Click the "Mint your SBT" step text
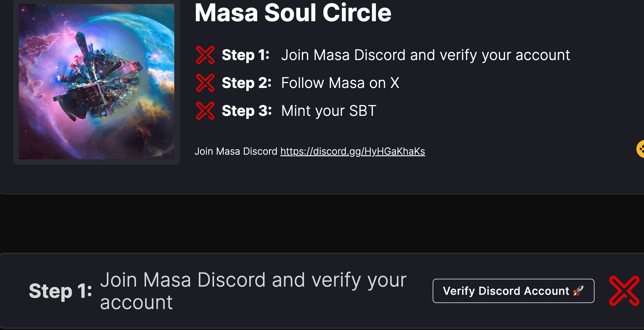The image size is (644, 330). pyautogui.click(x=329, y=111)
